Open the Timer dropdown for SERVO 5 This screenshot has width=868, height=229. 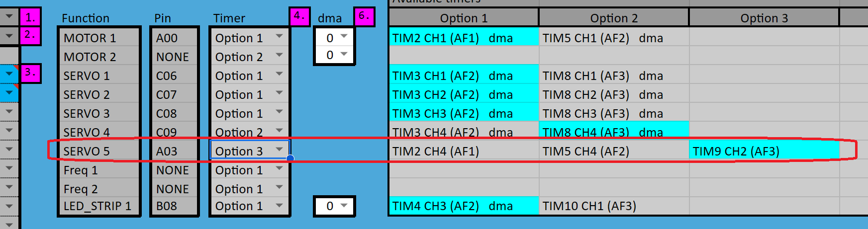[279, 150]
